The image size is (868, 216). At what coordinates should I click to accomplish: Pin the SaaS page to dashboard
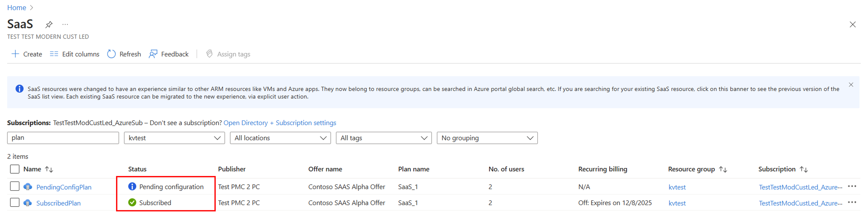click(x=49, y=24)
